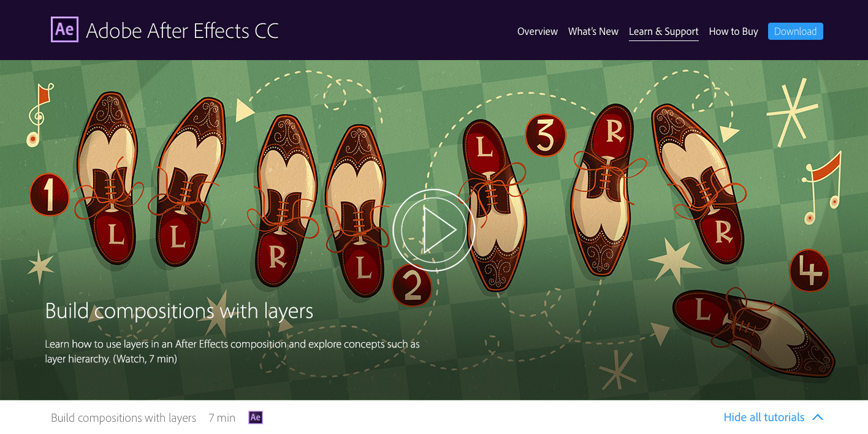Open the What's New tab
Image resolution: width=868 pixels, height=434 pixels.
[593, 31]
